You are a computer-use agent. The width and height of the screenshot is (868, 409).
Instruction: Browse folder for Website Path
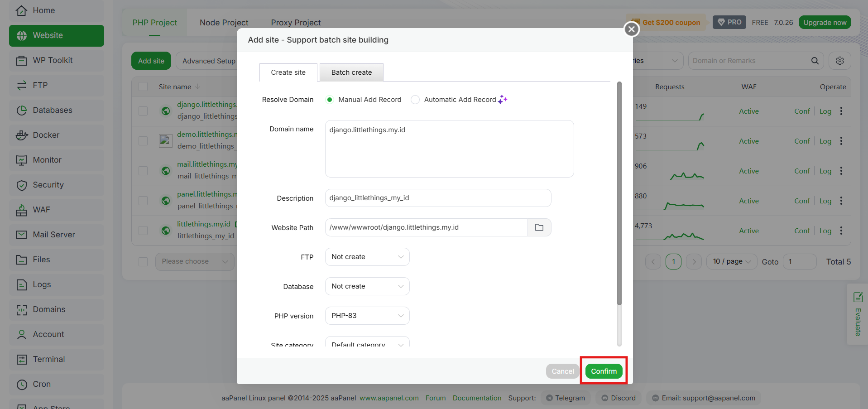[x=539, y=227]
